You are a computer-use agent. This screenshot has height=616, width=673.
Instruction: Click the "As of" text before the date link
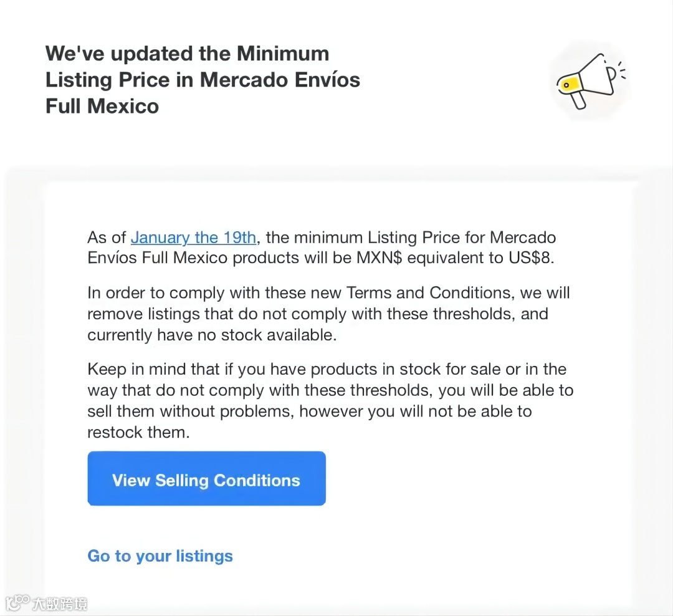[x=107, y=238]
